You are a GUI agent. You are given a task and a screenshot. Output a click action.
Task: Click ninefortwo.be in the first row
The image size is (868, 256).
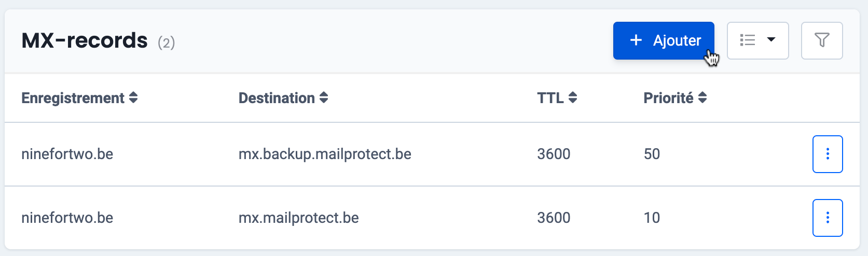tap(67, 154)
